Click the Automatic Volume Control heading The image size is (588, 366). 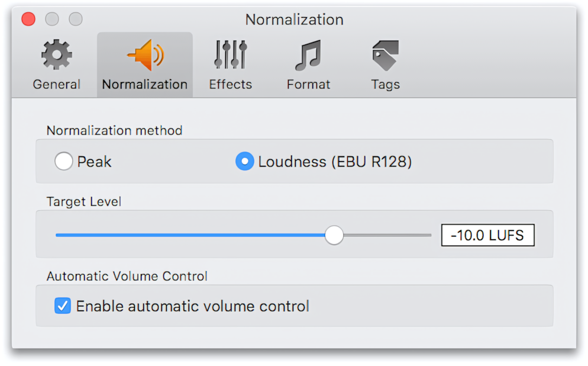click(127, 276)
